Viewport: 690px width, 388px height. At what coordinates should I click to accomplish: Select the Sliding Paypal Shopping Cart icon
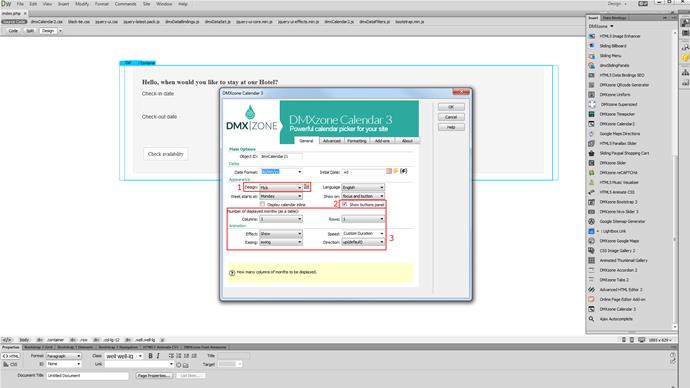click(x=591, y=153)
